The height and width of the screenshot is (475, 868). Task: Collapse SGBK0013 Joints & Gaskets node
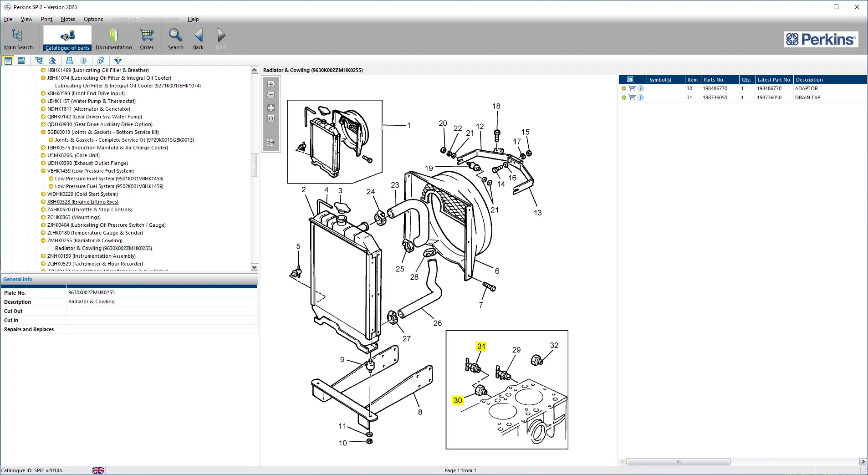43,132
